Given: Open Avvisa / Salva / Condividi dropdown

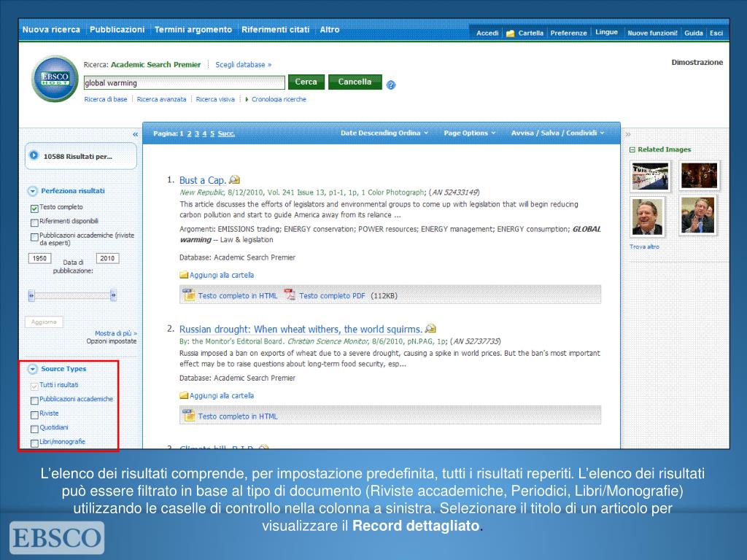Looking at the screenshot, I should click(558, 133).
